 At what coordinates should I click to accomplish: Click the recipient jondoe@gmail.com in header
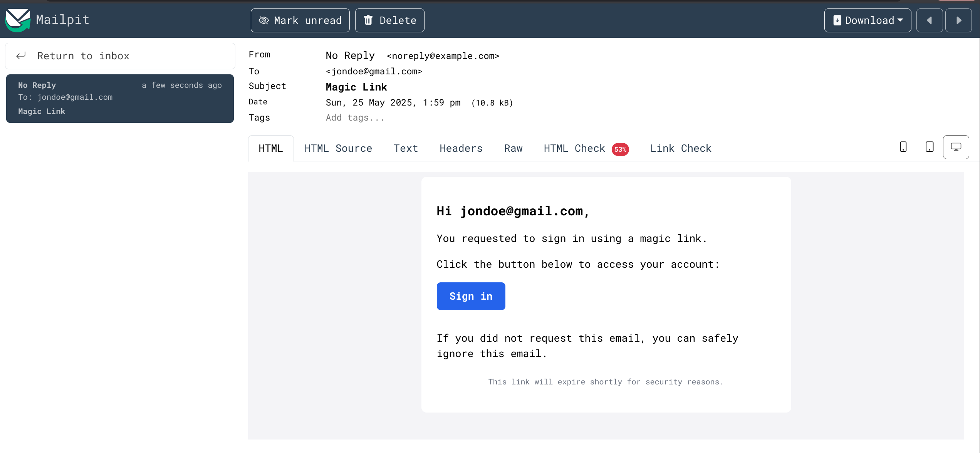(x=374, y=72)
